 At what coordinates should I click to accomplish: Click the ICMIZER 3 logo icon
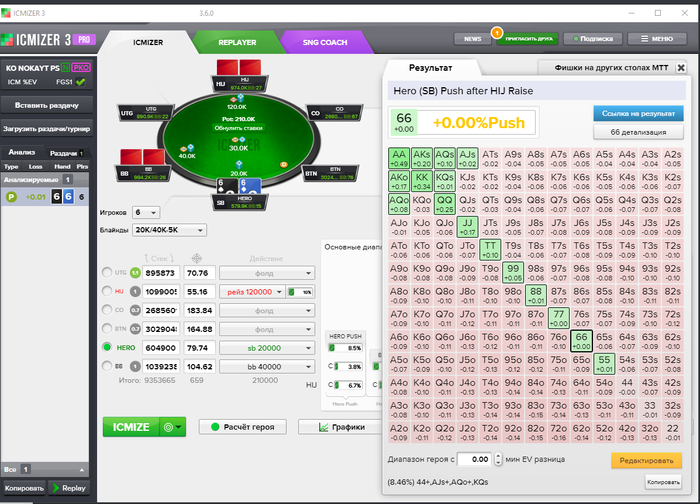tap(6, 40)
